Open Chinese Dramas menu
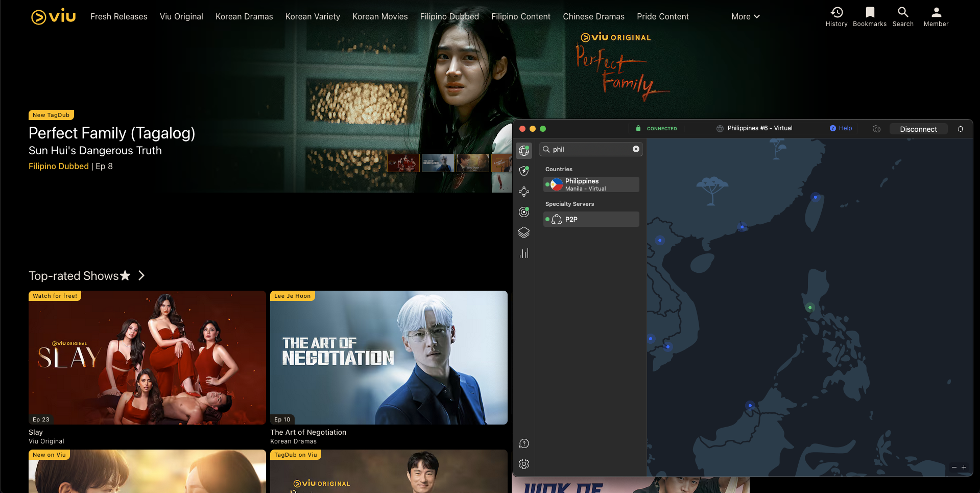The image size is (980, 493). [593, 16]
